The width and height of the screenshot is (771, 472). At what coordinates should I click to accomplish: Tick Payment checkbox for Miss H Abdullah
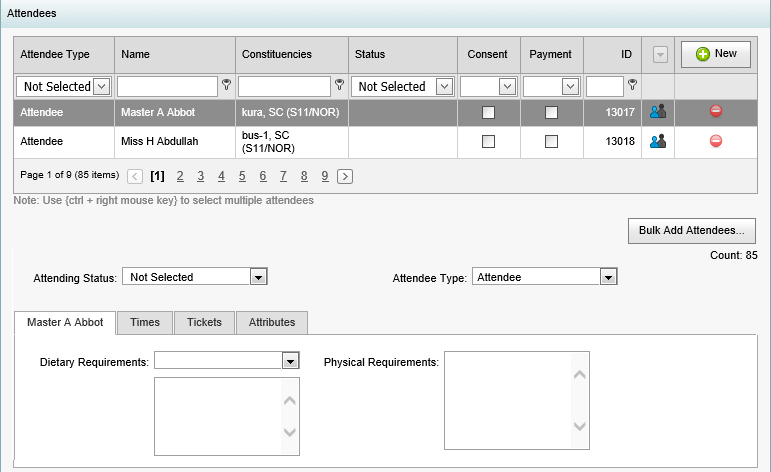[x=551, y=142]
